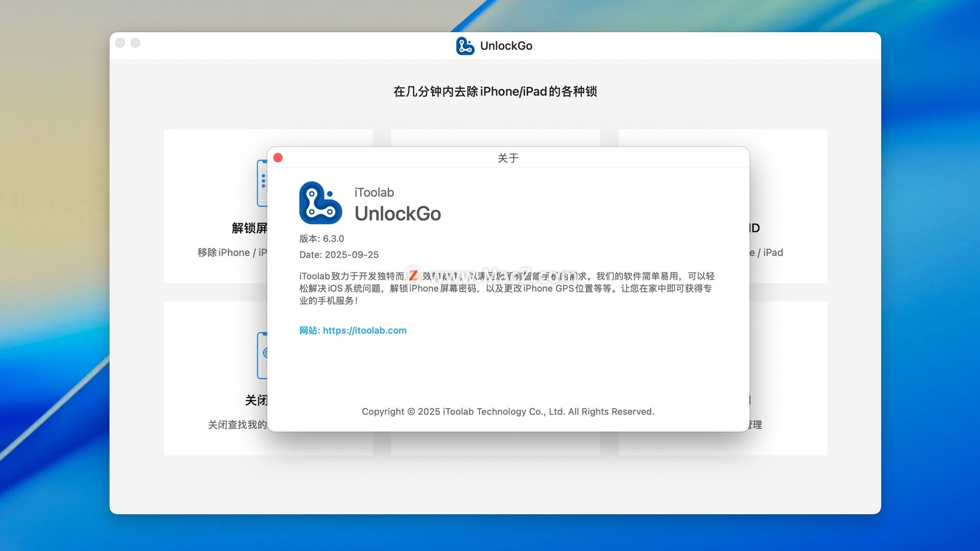Close the 关于 About dialog
980x551 pixels.
coord(278,158)
